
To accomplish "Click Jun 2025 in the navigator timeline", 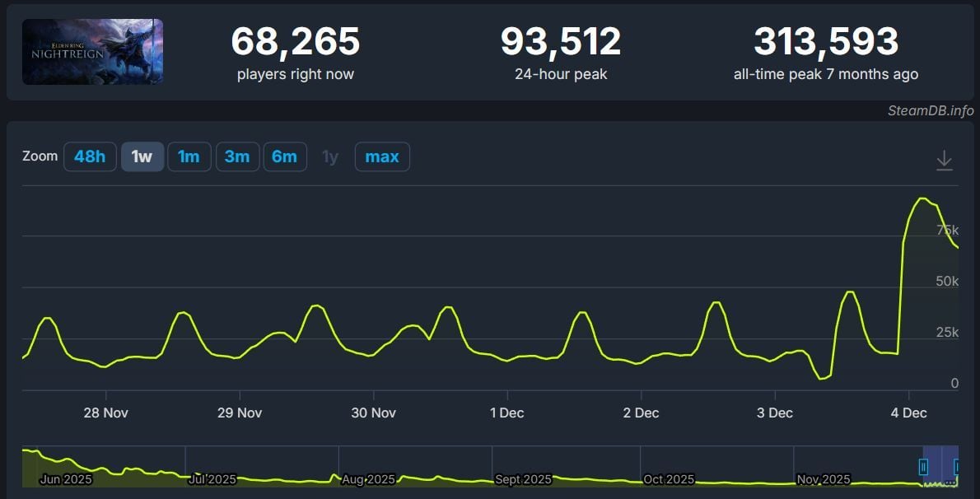I will pos(66,479).
